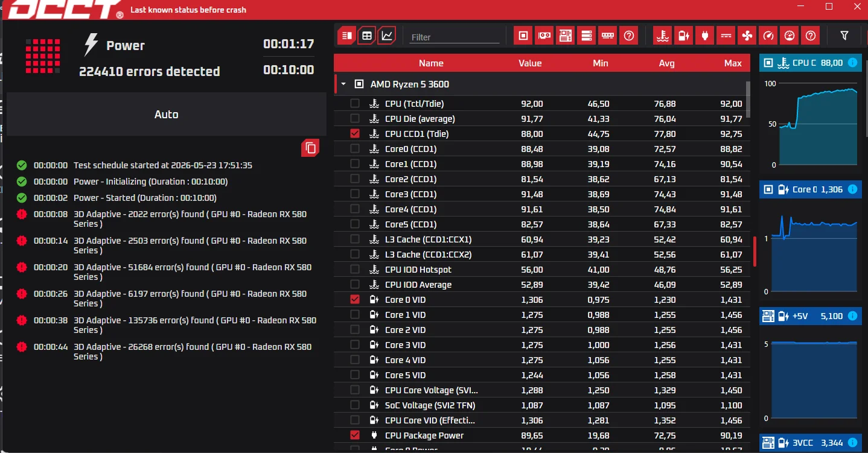Click the Auto mode button
The image size is (868, 453).
[x=166, y=114]
